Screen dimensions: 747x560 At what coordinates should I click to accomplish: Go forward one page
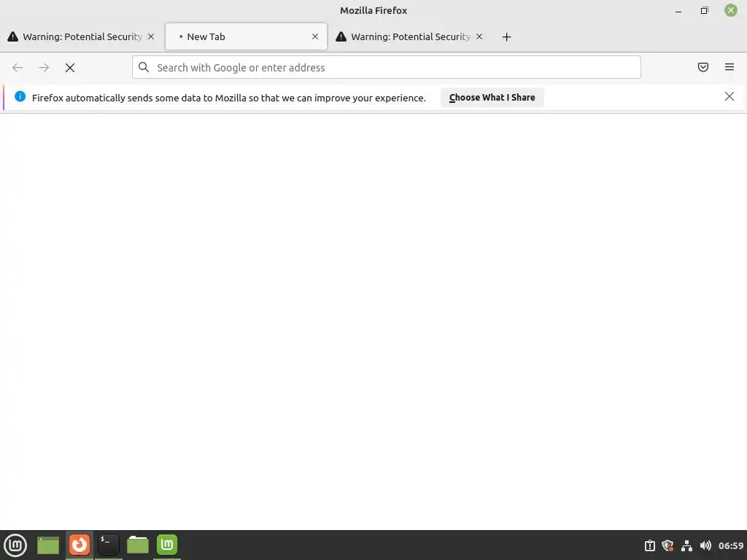[x=44, y=68]
